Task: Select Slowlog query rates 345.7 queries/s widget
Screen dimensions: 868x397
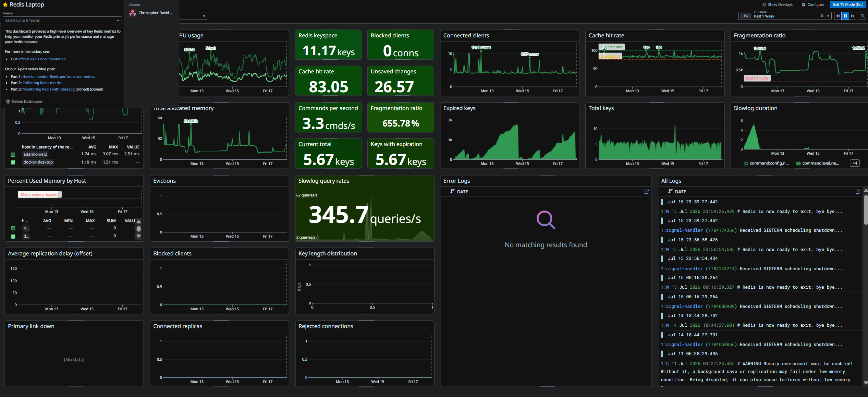Action: (x=365, y=208)
